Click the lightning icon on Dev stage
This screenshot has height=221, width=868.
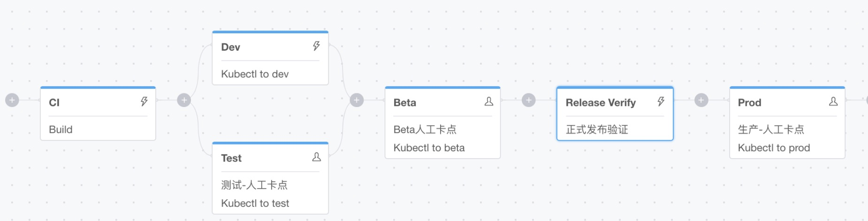(317, 46)
